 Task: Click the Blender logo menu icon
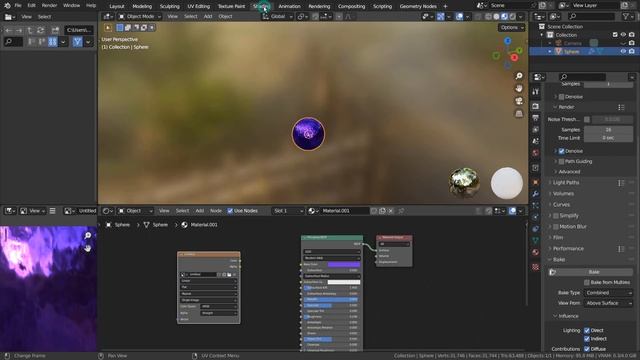tap(7, 6)
